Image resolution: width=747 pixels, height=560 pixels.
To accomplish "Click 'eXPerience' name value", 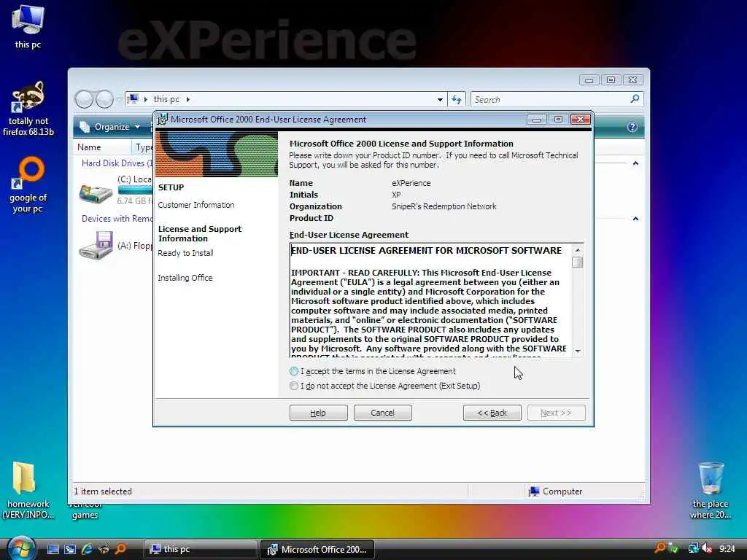I will 411,183.
